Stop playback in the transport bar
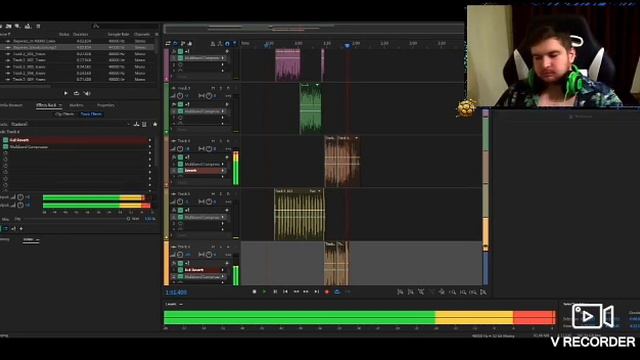 pos(254,292)
